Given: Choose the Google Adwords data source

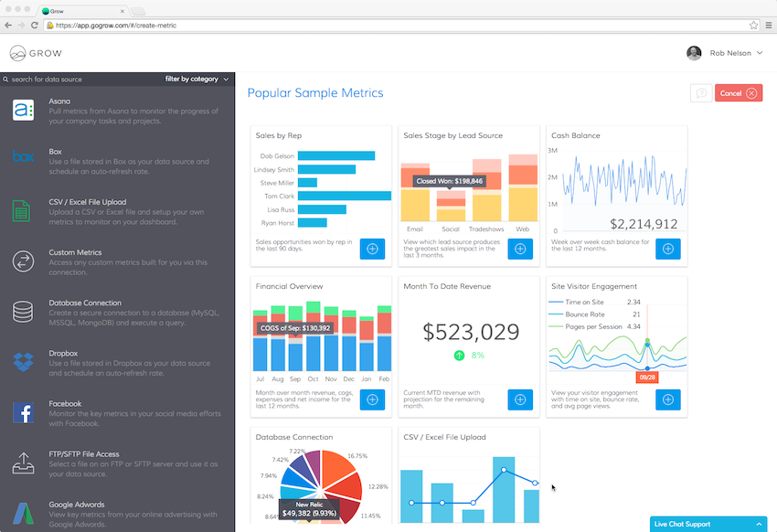Looking at the screenshot, I should [117, 514].
